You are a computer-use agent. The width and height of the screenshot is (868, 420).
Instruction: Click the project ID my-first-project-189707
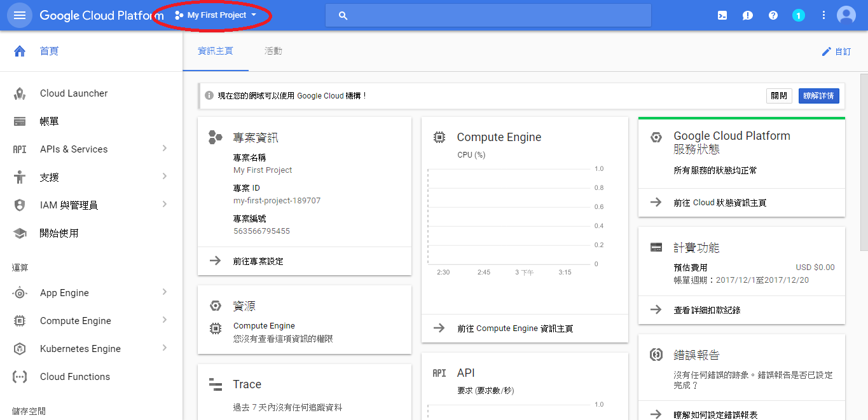click(x=277, y=201)
